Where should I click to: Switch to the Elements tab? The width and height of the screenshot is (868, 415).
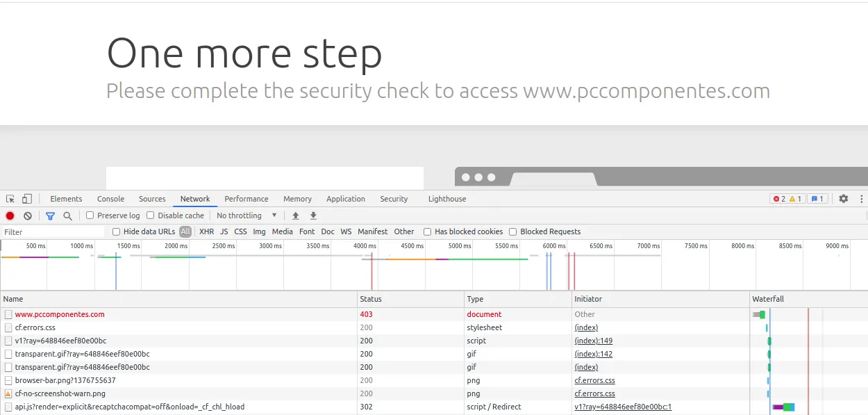click(x=66, y=199)
